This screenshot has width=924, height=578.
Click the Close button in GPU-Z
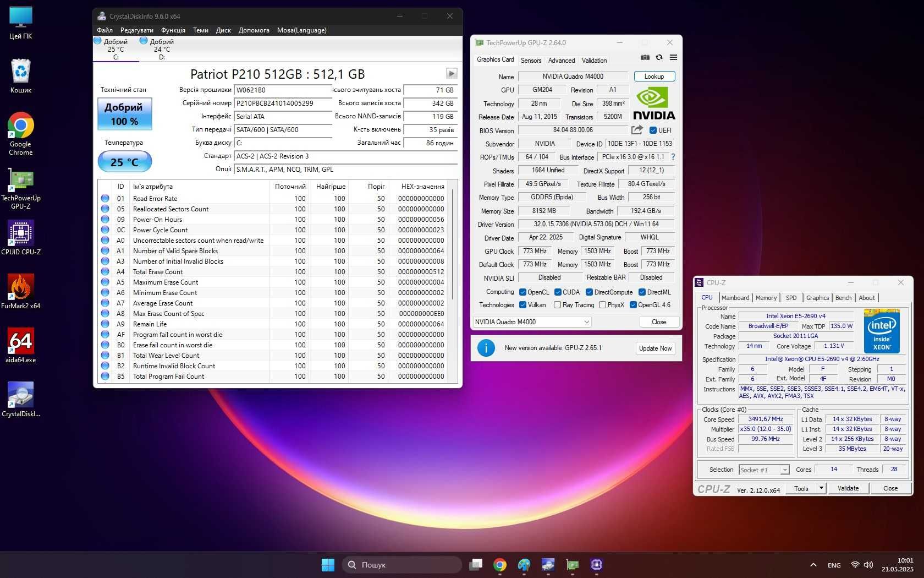click(x=659, y=322)
